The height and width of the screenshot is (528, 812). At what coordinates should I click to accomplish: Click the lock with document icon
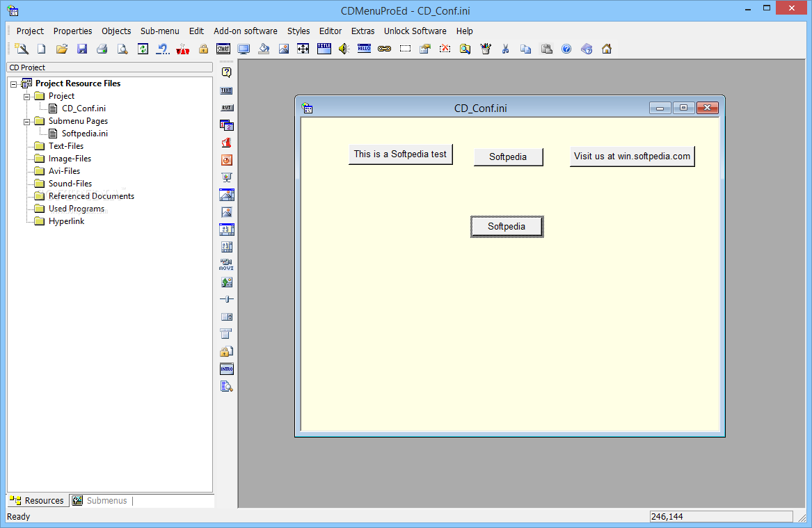click(226, 351)
